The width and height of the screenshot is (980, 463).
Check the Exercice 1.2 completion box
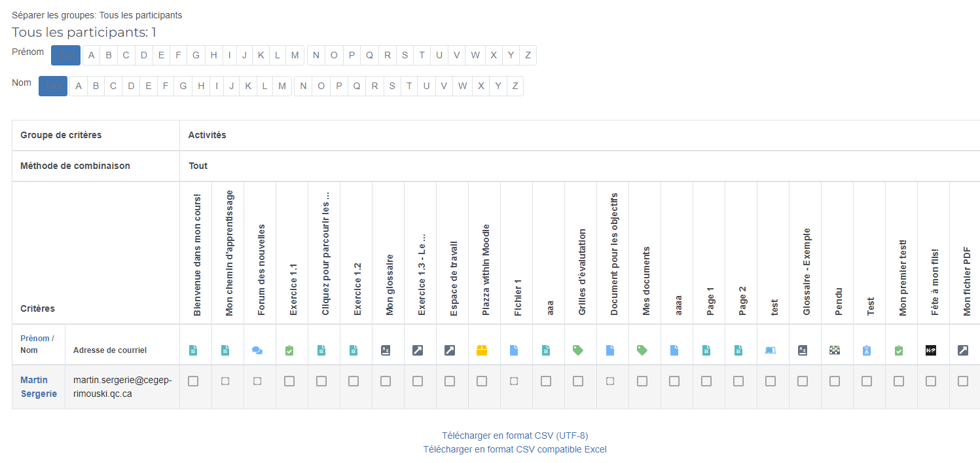click(354, 381)
